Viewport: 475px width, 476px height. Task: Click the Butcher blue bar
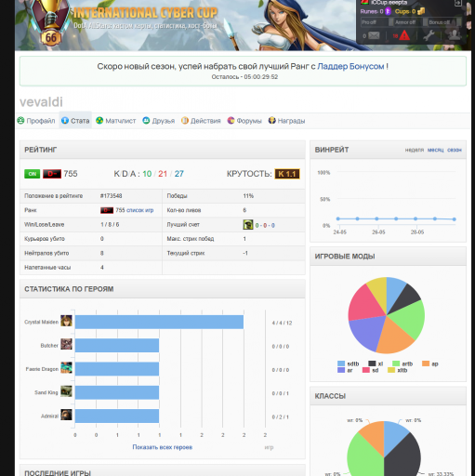click(x=117, y=345)
